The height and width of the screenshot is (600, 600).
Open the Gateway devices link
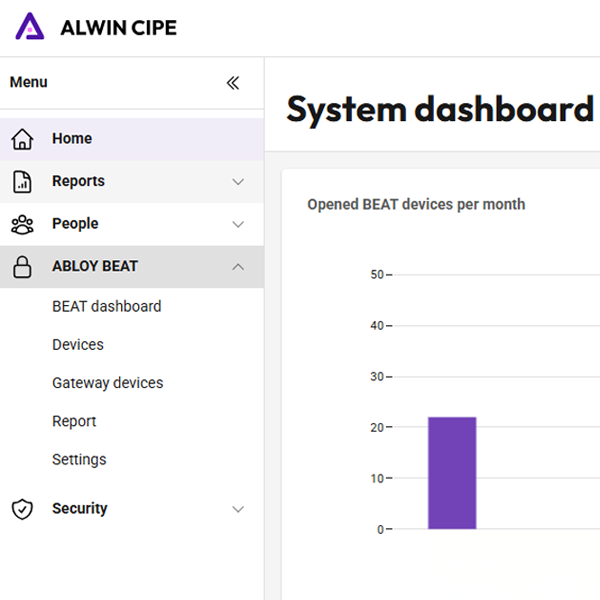pos(108,383)
